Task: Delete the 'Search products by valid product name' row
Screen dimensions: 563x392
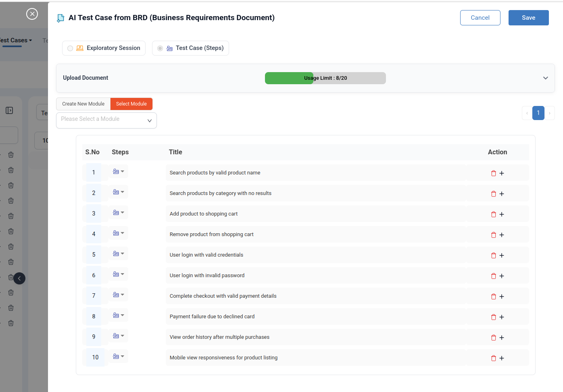Action: coord(493,173)
